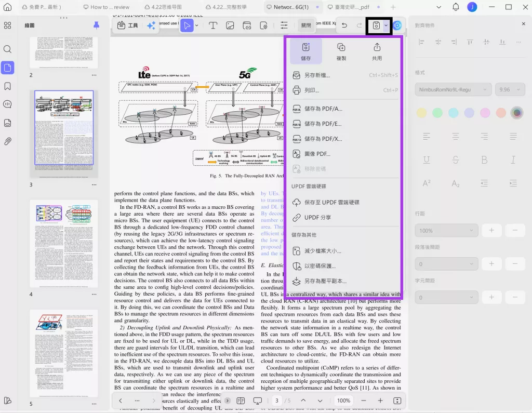
Task: Zoom in with plus icon
Action: point(380,401)
